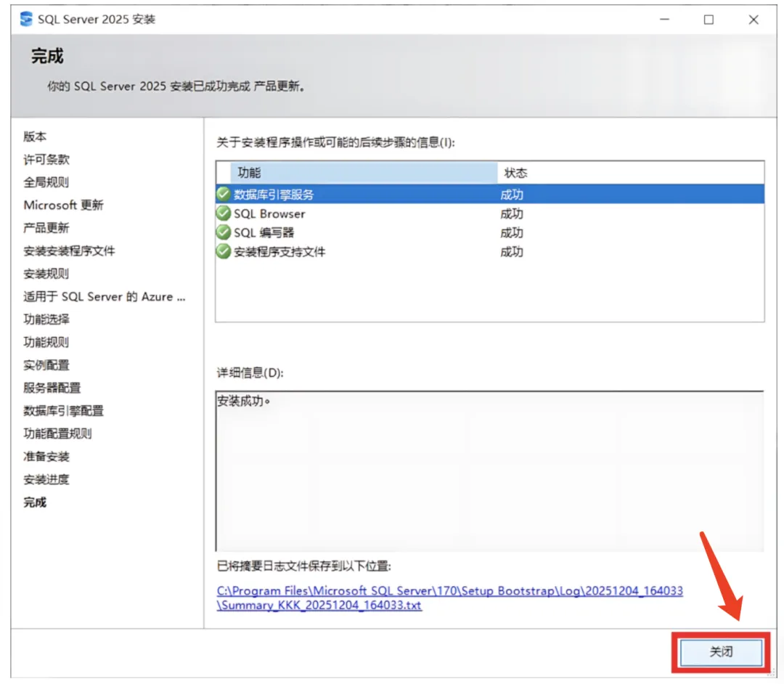Click green check icon beside SQL 编写器
Viewport: 784px width, 684px height.
tap(223, 232)
